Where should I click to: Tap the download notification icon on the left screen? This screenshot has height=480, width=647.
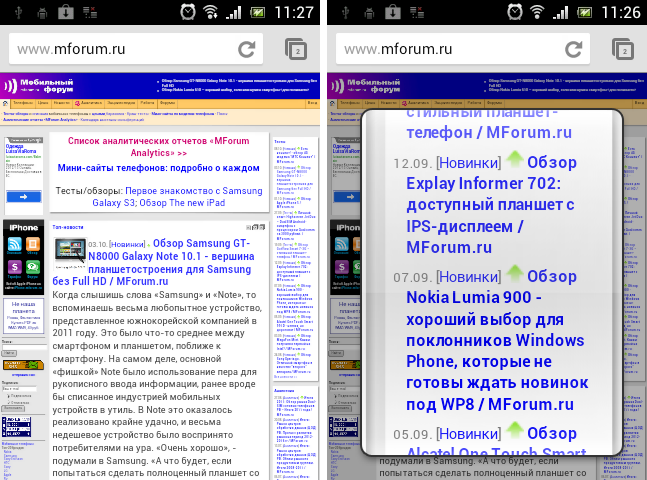[x=65, y=12]
